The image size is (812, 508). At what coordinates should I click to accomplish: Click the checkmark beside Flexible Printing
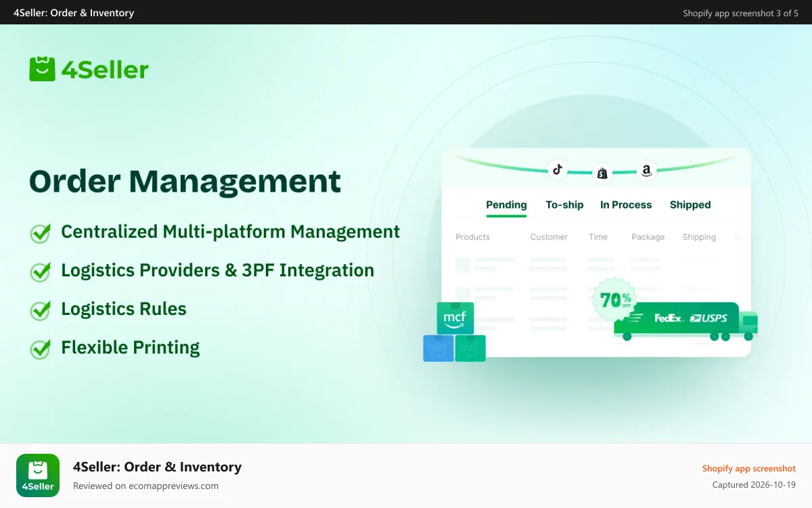click(41, 349)
